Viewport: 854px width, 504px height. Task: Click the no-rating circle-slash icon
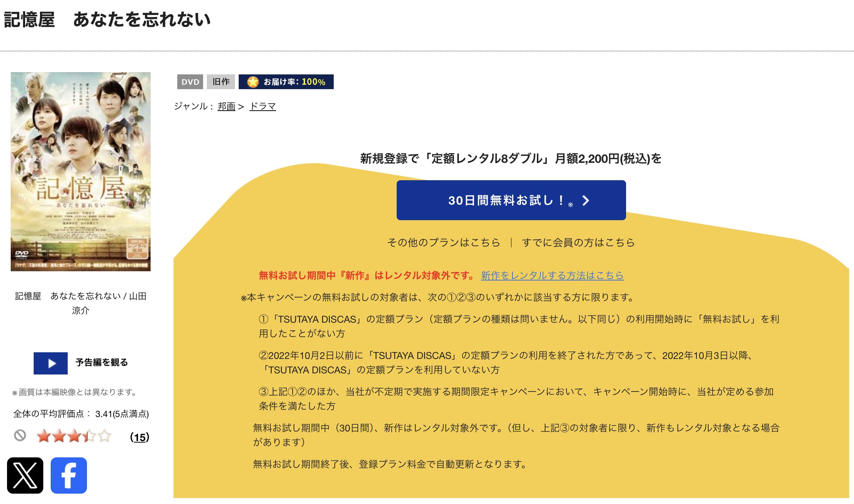click(x=20, y=436)
